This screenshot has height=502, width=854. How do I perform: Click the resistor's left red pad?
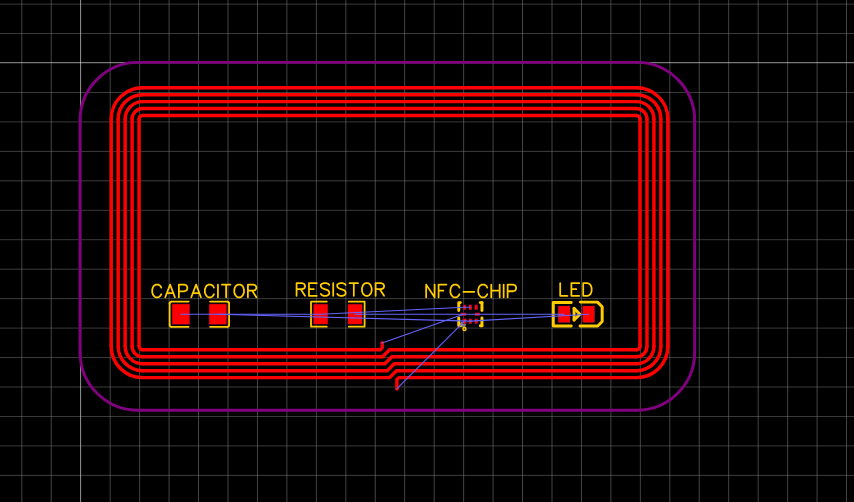[320, 314]
